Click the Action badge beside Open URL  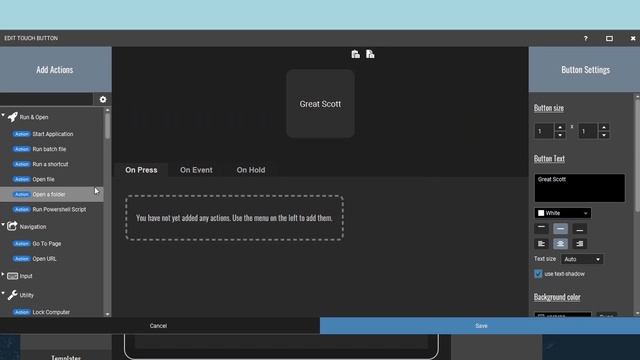pyautogui.click(x=21, y=259)
